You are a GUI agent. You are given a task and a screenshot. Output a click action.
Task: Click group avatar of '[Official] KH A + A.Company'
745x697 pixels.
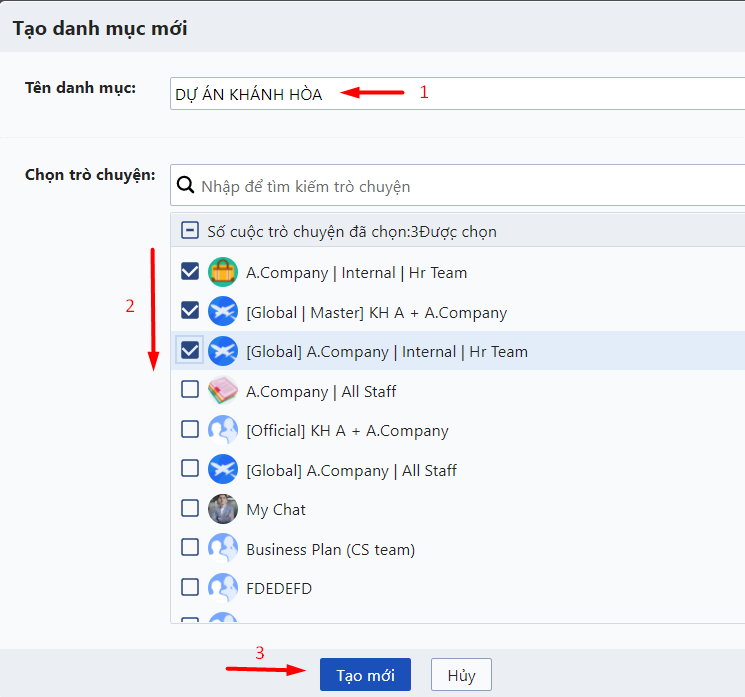click(223, 430)
